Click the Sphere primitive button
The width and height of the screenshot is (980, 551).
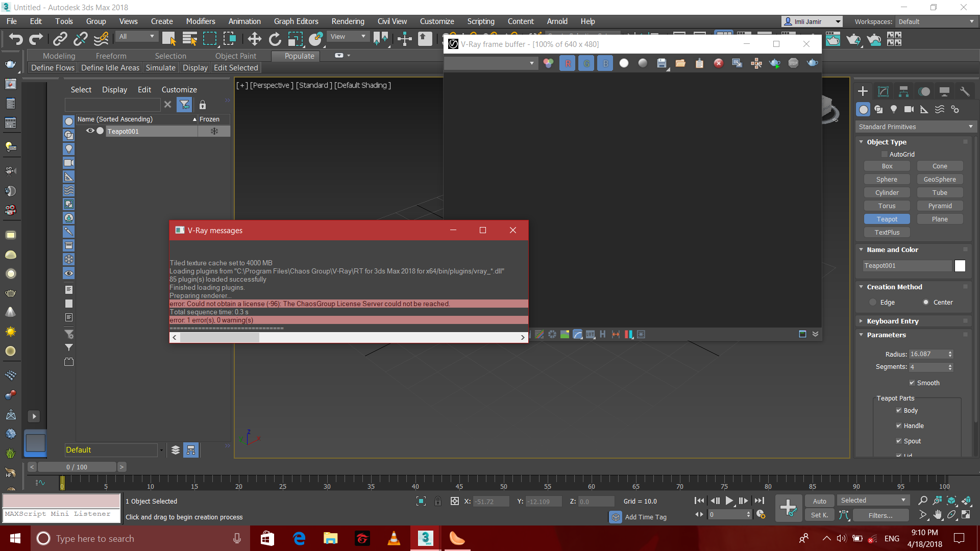click(x=887, y=179)
